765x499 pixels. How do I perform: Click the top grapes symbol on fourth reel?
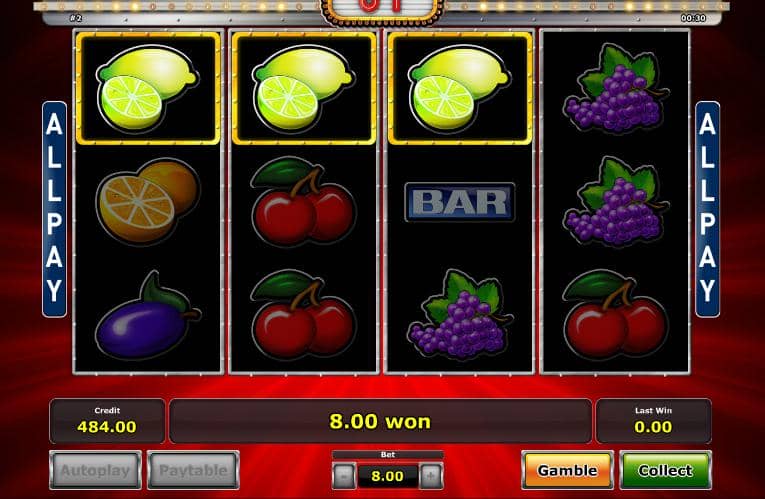click(616, 89)
